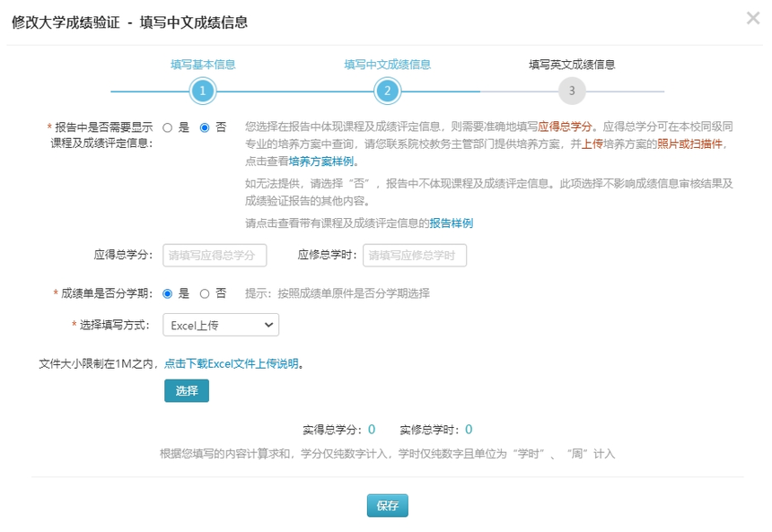Viewport: 772px width, 532px height.
Task: 点击步骤2"填写中文成绩信息"的圆形图标
Action: [386, 91]
